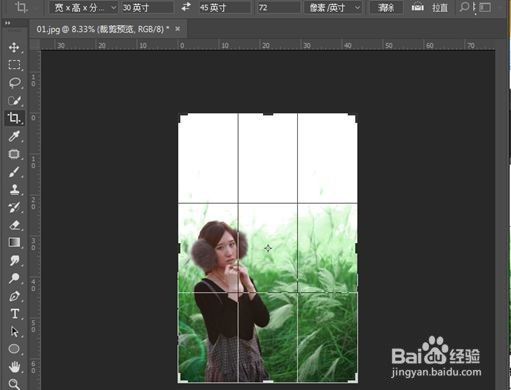Select the Eyedropper tool

[x=14, y=136]
